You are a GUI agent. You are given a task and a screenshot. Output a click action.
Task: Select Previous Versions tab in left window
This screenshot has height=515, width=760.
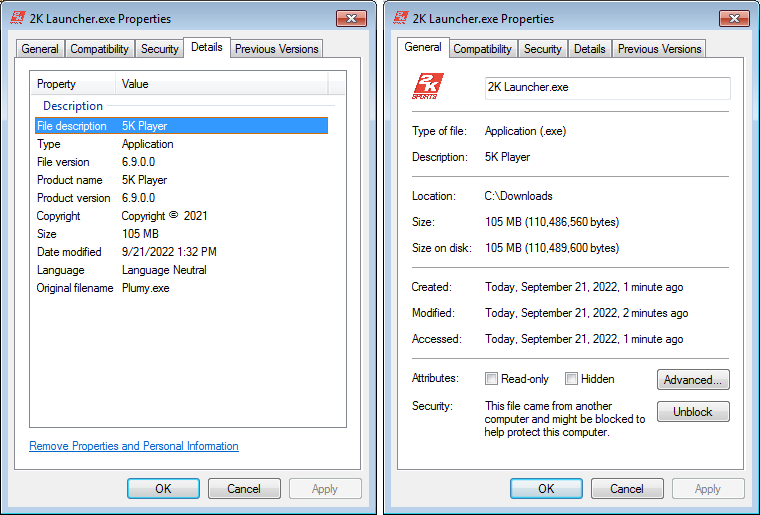coord(277,49)
